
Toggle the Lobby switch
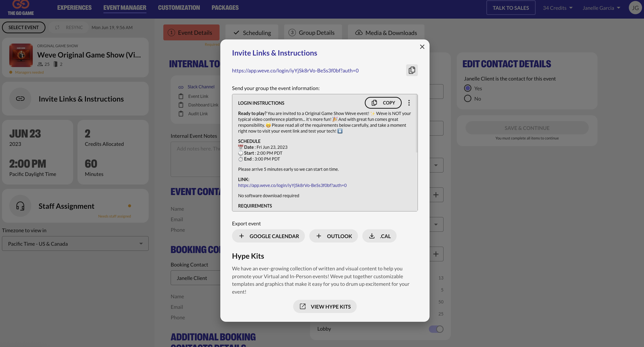click(x=436, y=329)
